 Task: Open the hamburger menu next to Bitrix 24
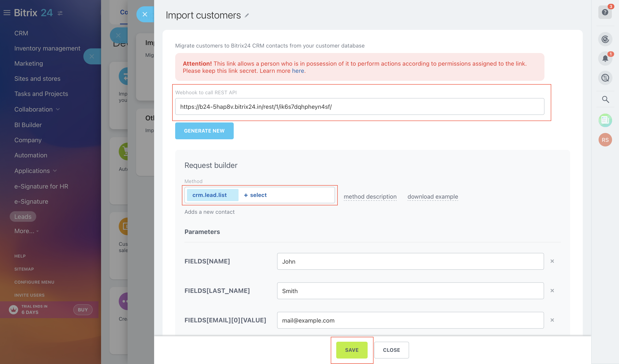point(7,13)
